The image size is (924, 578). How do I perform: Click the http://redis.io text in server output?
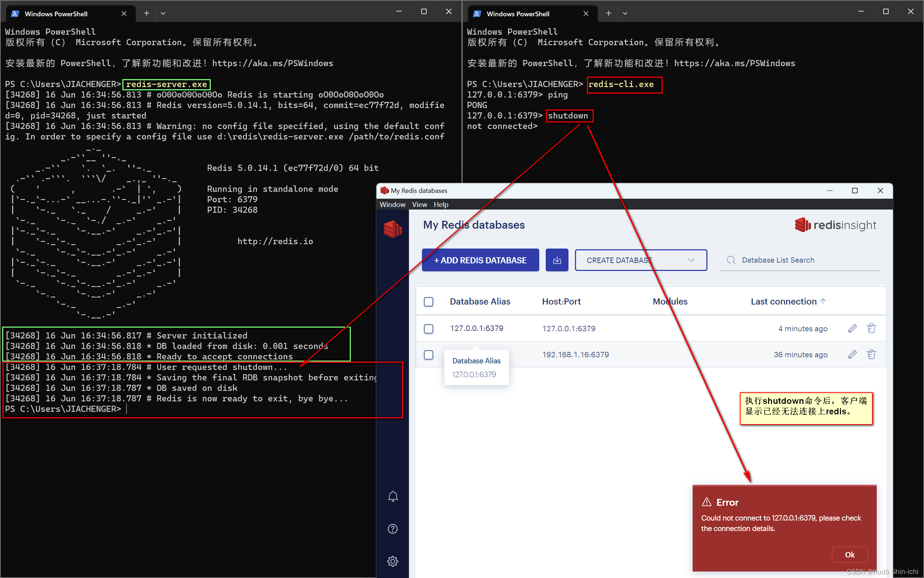pyautogui.click(x=275, y=241)
